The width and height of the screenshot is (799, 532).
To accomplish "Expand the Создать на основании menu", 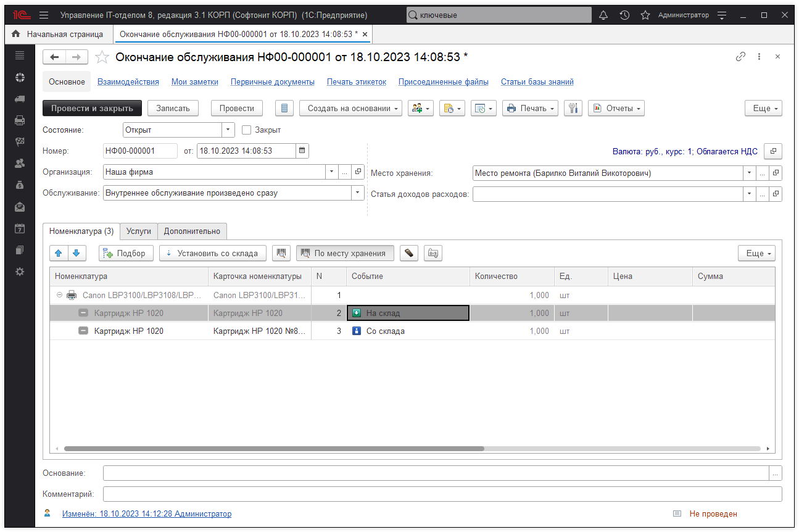I will [350, 108].
